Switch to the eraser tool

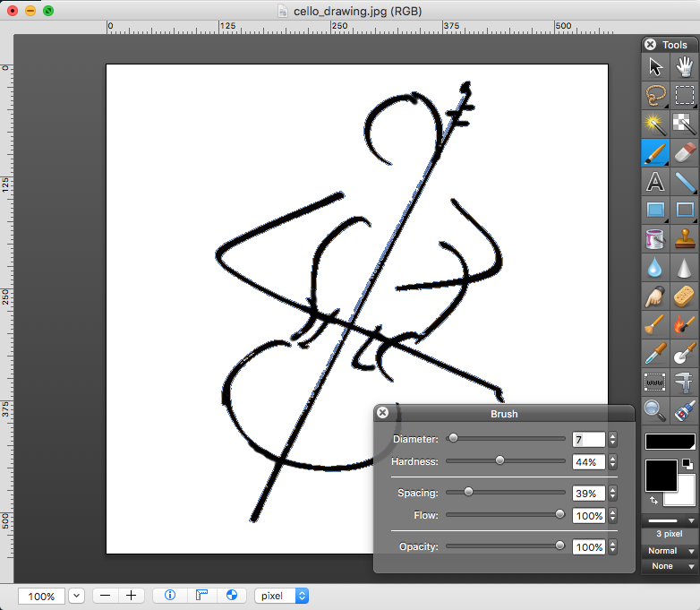[684, 152]
